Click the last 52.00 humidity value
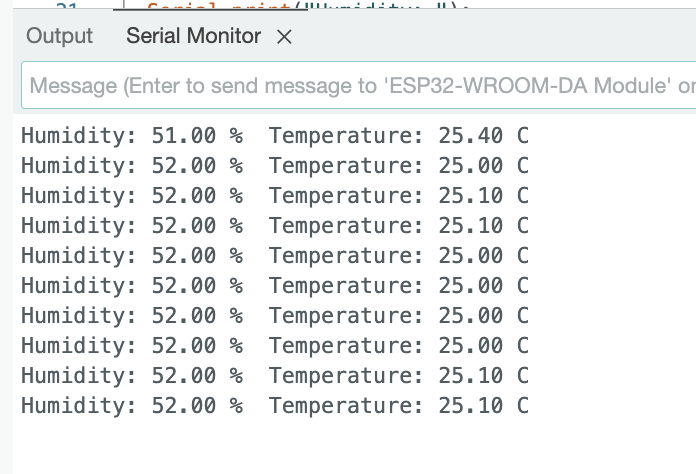Screen dimensions: 696x474 [184, 405]
